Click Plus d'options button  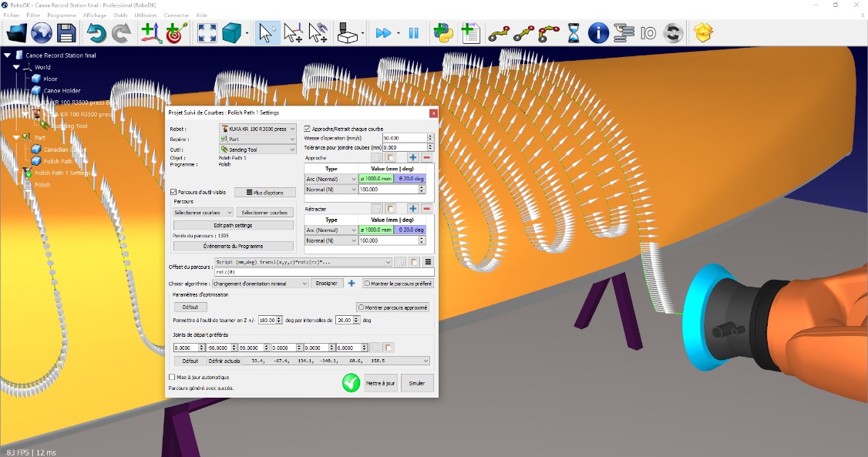coord(264,193)
